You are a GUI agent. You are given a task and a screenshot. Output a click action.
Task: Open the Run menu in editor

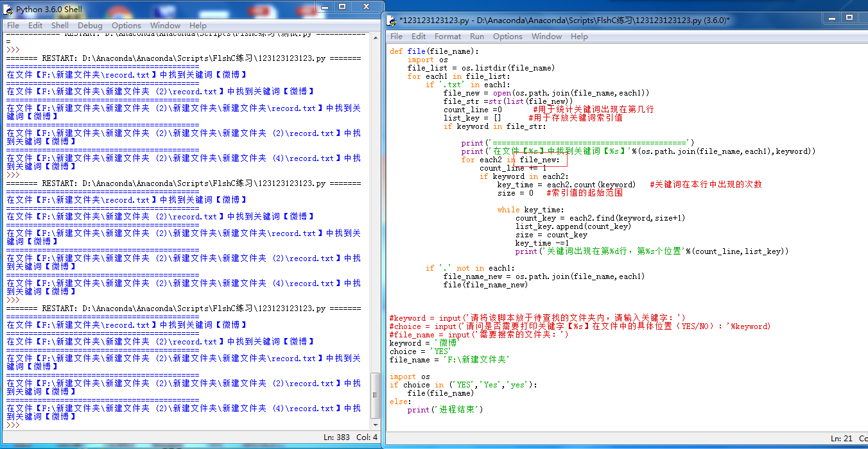tap(476, 37)
